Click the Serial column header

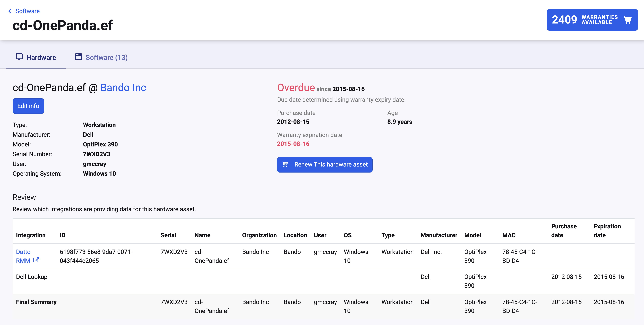pyautogui.click(x=168, y=235)
